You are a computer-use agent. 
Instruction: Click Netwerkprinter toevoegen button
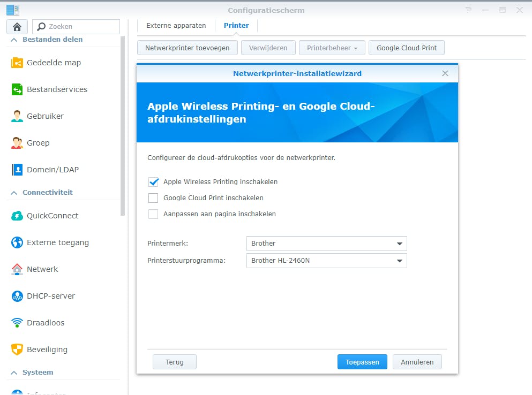tap(188, 48)
